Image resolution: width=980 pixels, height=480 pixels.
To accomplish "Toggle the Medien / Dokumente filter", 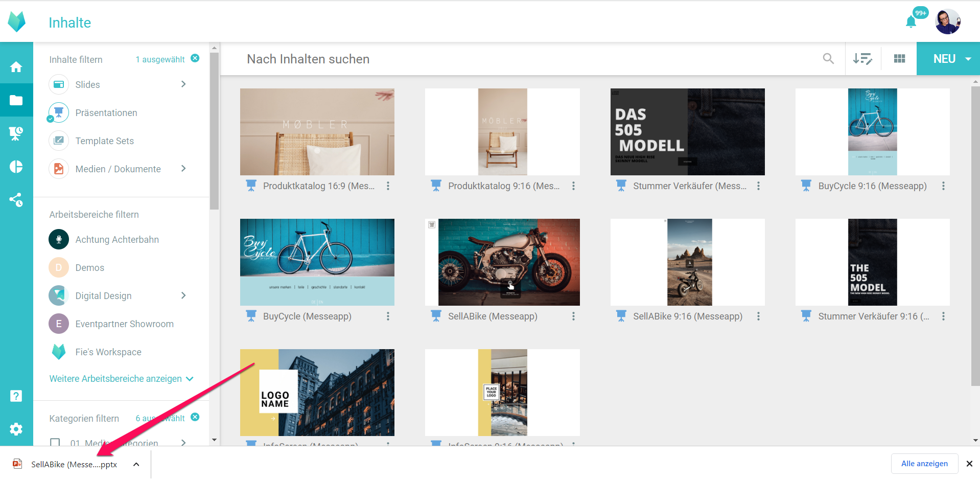I will coord(105,169).
